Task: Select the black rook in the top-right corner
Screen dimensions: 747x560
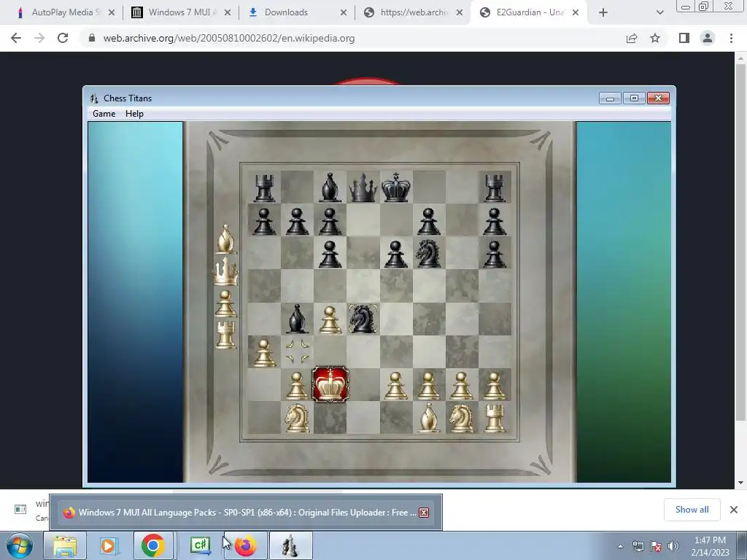Action: [x=495, y=188]
